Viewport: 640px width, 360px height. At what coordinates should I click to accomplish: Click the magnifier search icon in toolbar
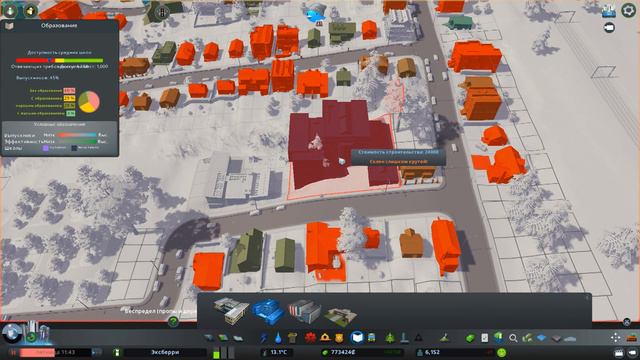click(x=513, y=338)
